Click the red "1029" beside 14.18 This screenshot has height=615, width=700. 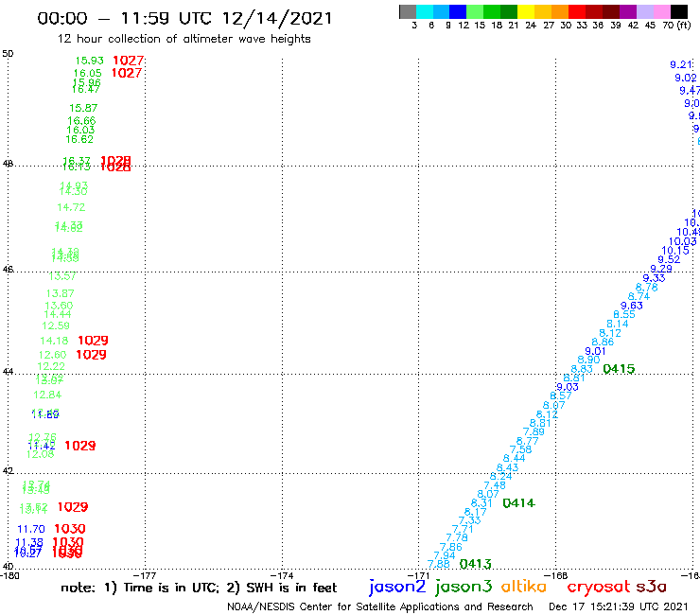pyautogui.click(x=93, y=341)
